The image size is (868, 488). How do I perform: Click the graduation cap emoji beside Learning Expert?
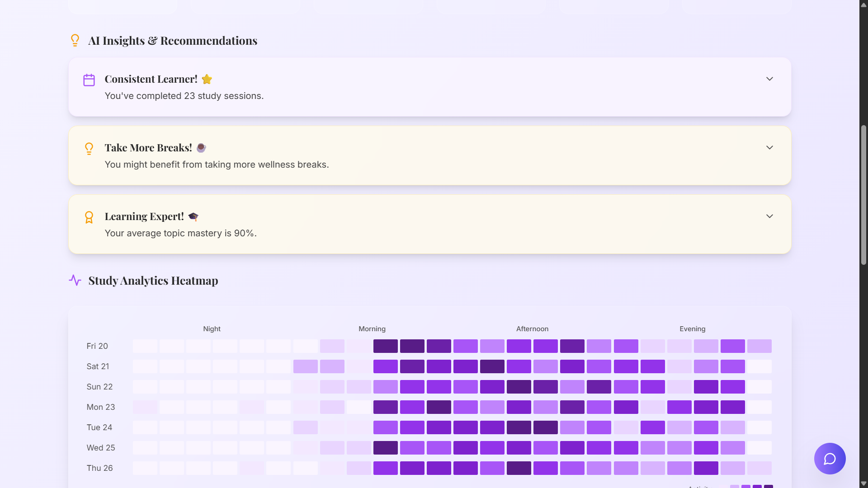193,216
